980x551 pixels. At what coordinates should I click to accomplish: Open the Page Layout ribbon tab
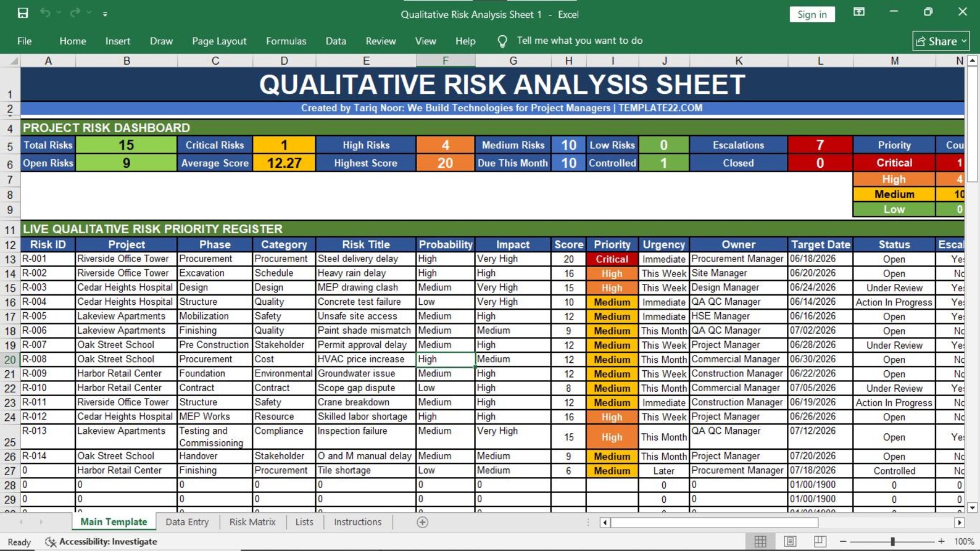[x=219, y=41]
